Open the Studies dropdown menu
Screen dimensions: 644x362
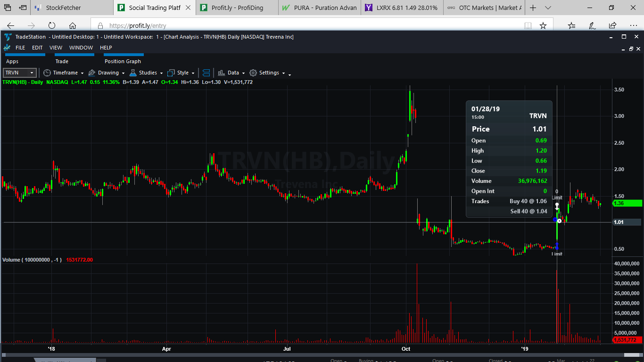coord(146,73)
